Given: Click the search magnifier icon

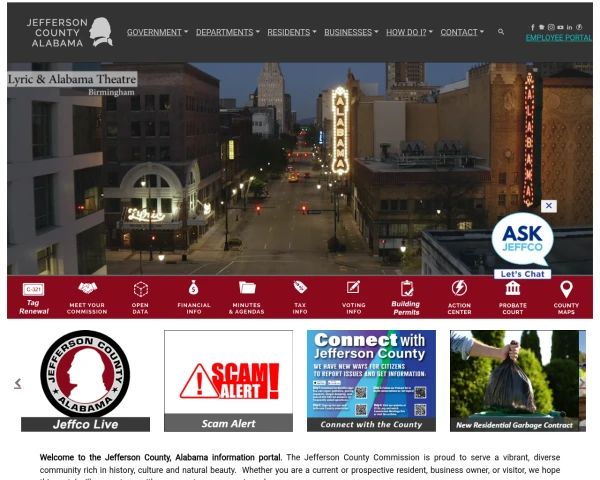Looking at the screenshot, I should tap(501, 32).
